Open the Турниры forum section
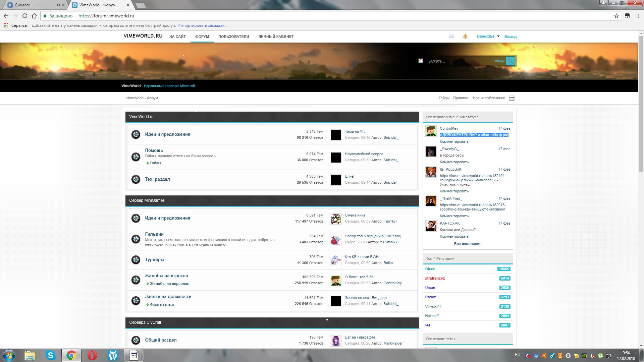The width and height of the screenshot is (644, 362). pyautogui.click(x=155, y=259)
